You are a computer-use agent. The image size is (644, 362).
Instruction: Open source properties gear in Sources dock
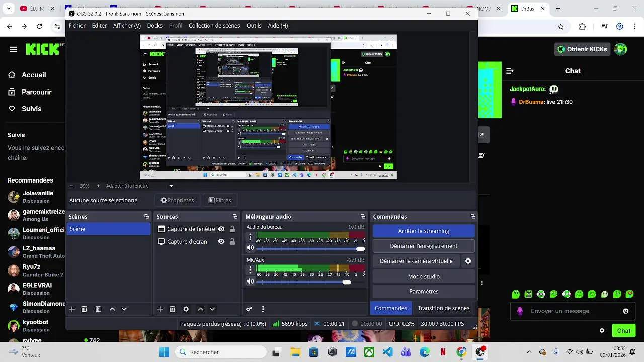[x=186, y=309]
